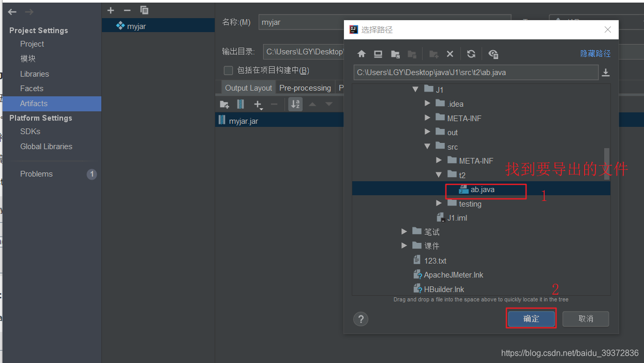The height and width of the screenshot is (363, 644).
Task: Collapse the src folder in the tree
Action: [427, 147]
